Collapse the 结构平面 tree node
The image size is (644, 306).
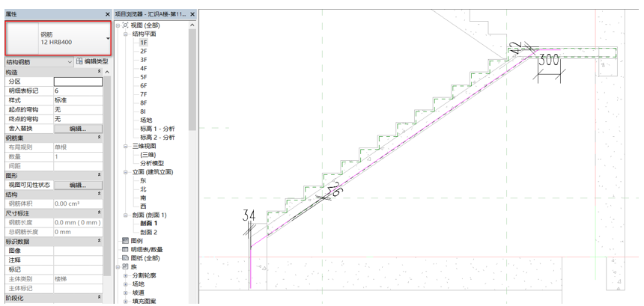[x=126, y=34]
